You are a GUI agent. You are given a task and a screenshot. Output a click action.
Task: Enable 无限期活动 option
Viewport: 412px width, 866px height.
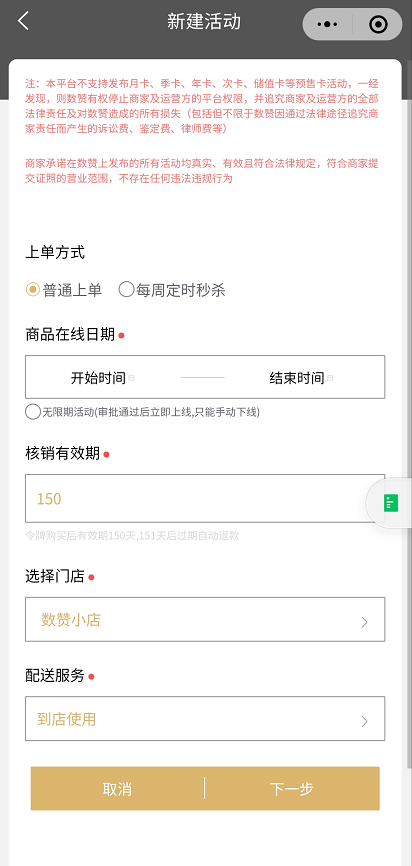click(33, 411)
